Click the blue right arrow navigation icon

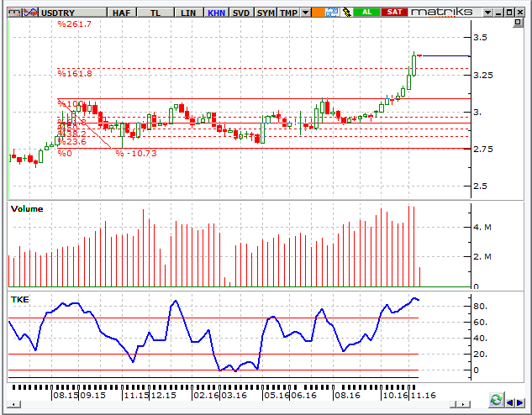pyautogui.click(x=523, y=402)
